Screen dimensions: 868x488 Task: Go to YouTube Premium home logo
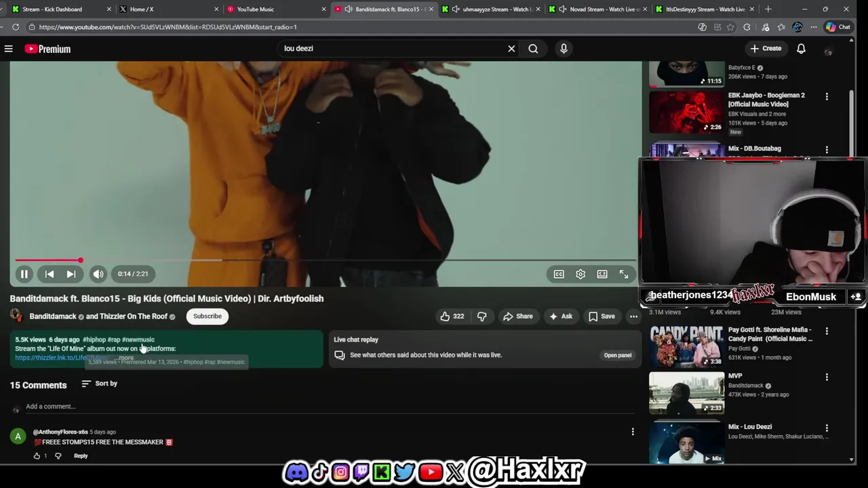(x=47, y=49)
